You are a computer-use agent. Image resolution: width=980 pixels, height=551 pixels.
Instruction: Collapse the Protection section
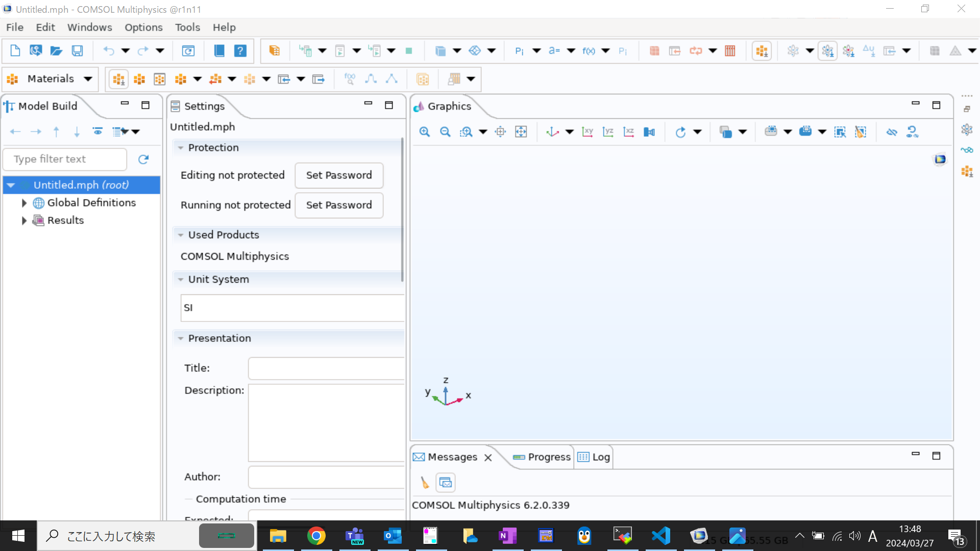point(180,147)
